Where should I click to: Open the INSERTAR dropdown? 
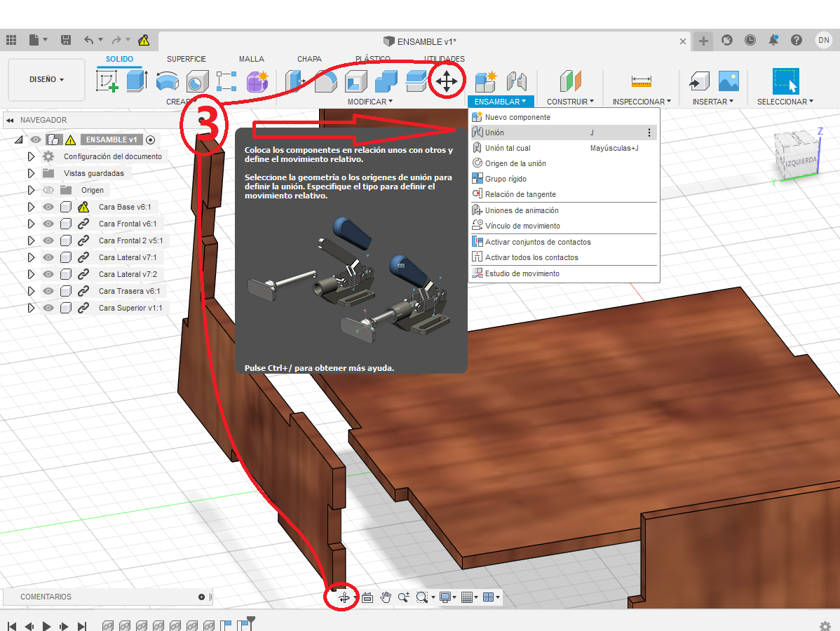click(713, 102)
